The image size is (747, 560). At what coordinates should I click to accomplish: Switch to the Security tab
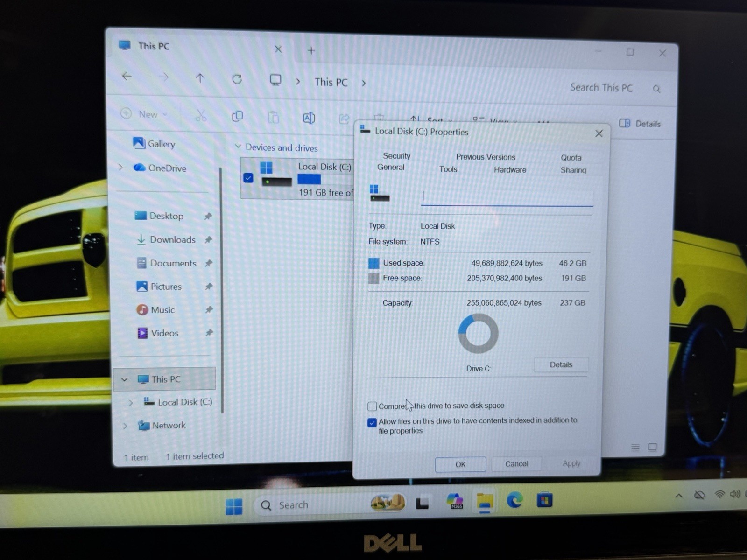(x=396, y=156)
